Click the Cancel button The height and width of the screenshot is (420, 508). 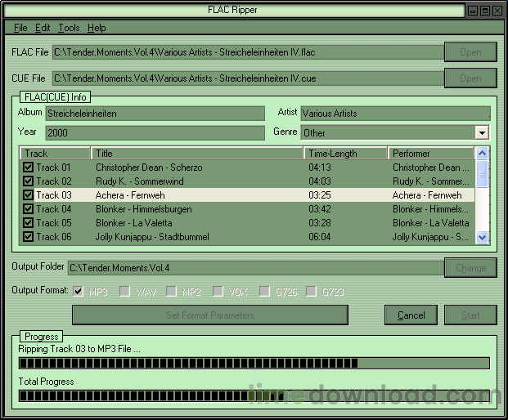point(411,315)
